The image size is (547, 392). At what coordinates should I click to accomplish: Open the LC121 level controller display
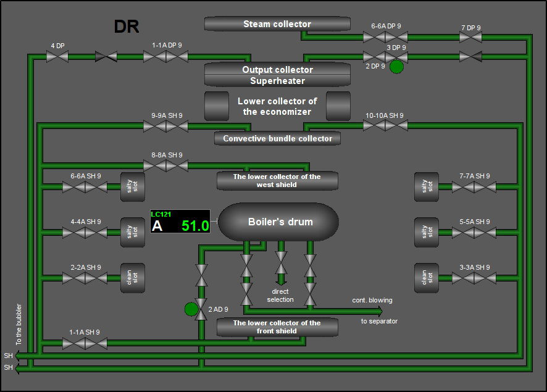(180, 221)
